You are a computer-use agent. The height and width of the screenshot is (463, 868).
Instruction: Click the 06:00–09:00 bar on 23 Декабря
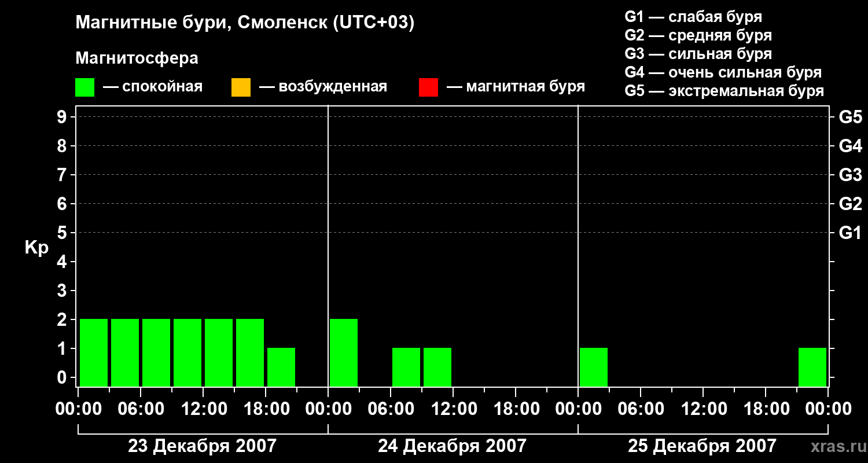[x=156, y=352]
